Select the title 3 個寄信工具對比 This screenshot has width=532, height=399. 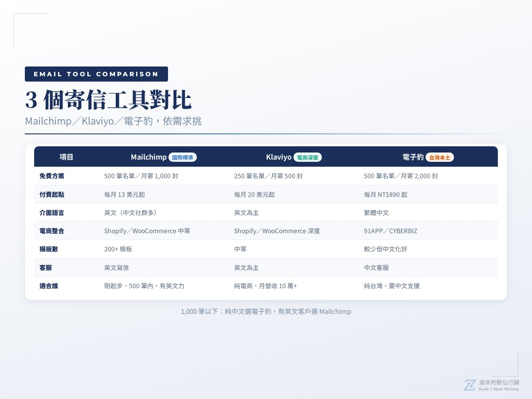[x=108, y=100]
